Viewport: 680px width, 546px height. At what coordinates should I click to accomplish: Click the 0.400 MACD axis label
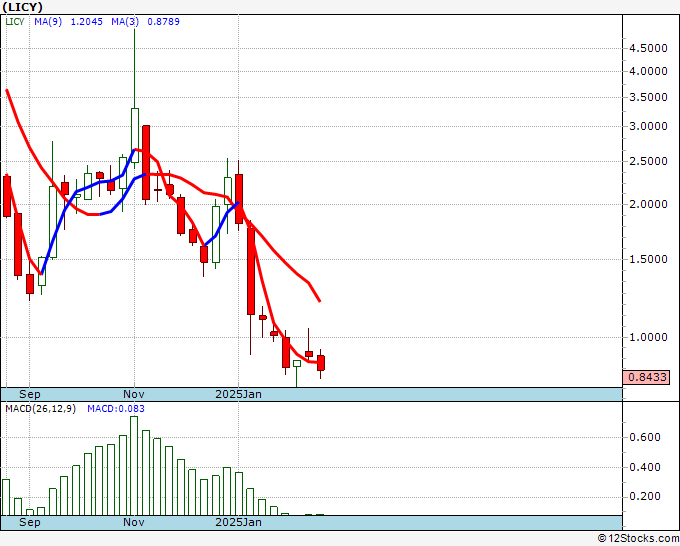click(x=645, y=468)
